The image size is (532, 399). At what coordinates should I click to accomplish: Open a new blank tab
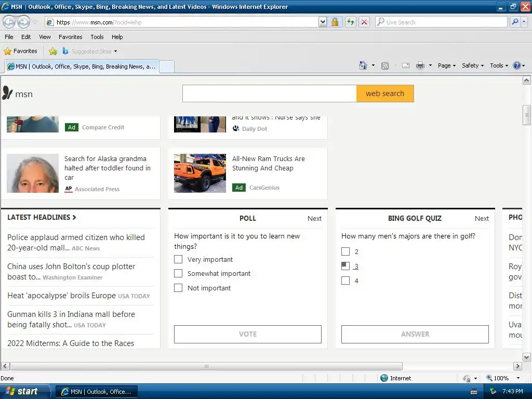coord(167,67)
